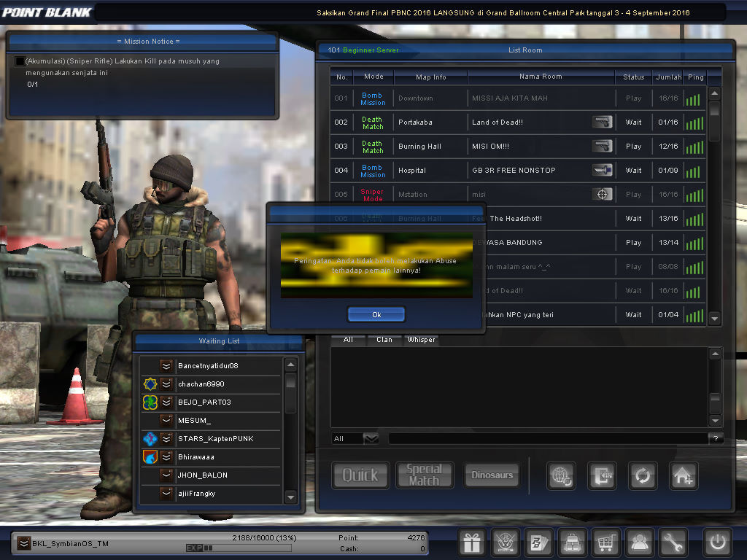This screenshot has width=747, height=560.
Task: Select room 'GB 3R FREE NONSTOP'
Action: pos(519,170)
